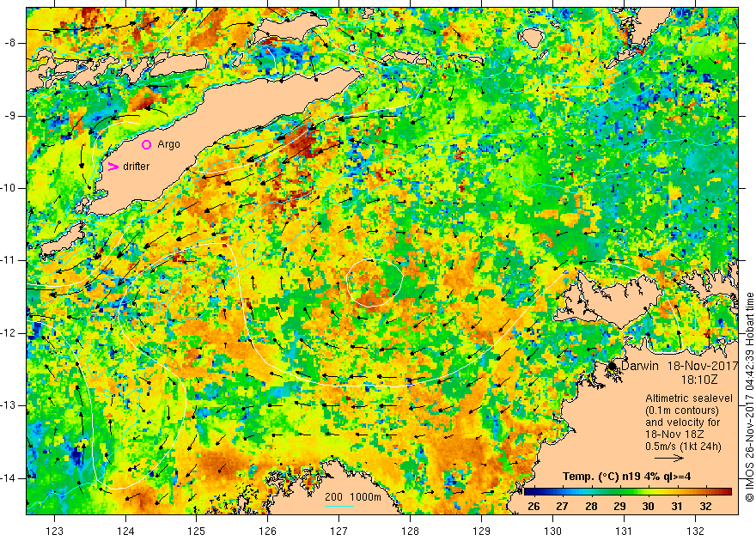Click longitude axis label '129'

482,532
